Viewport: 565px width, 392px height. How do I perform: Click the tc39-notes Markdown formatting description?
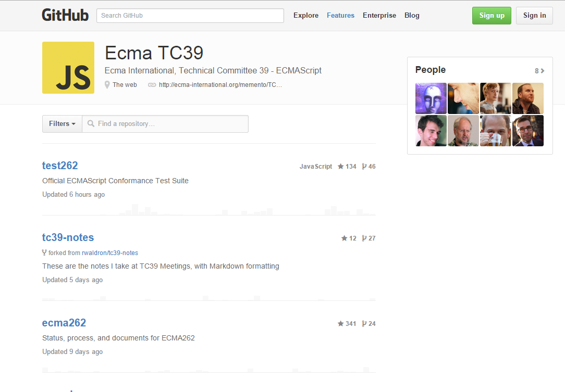coord(161,266)
